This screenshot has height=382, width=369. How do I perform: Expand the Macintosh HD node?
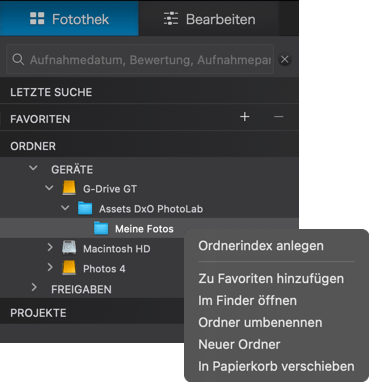tap(50, 247)
